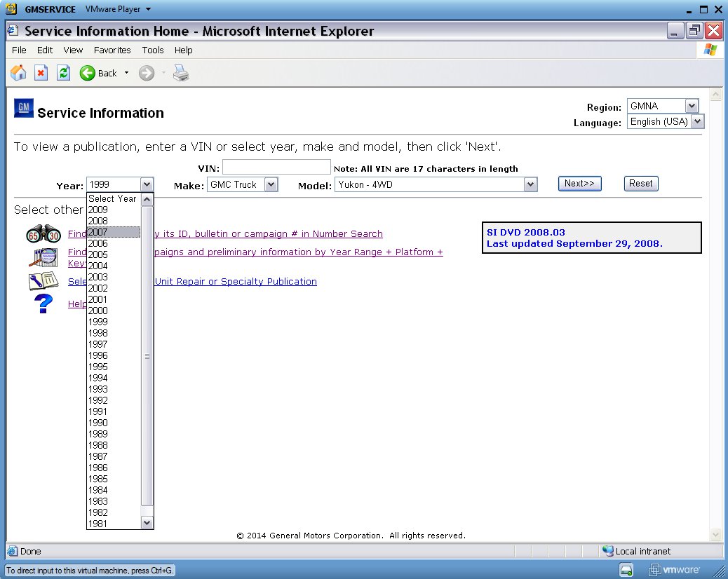Click the magnifier documents search icon
This screenshot has height=579, width=728.
43,257
